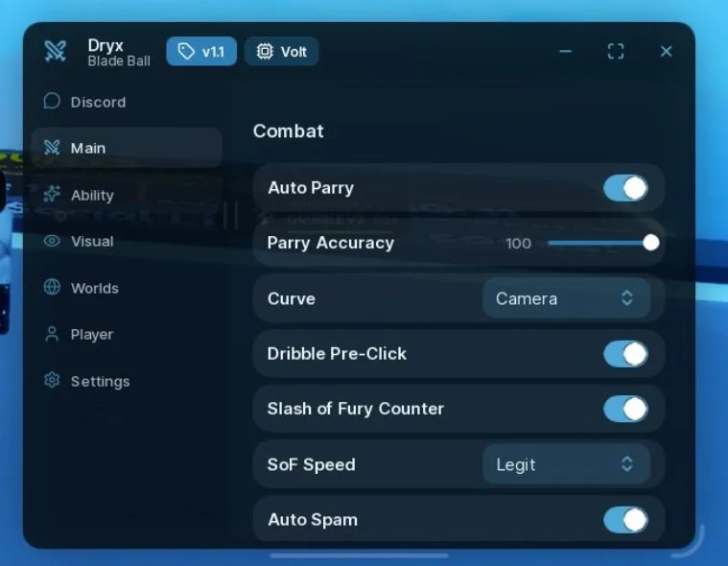Maximize the Dryx window
The width and height of the screenshot is (728, 566).
pyautogui.click(x=616, y=51)
